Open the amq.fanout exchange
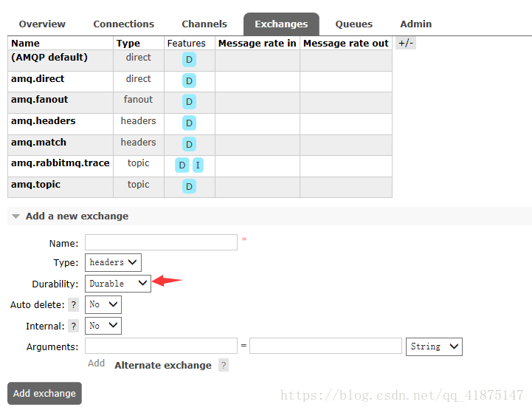This screenshot has width=532, height=410. [39, 100]
